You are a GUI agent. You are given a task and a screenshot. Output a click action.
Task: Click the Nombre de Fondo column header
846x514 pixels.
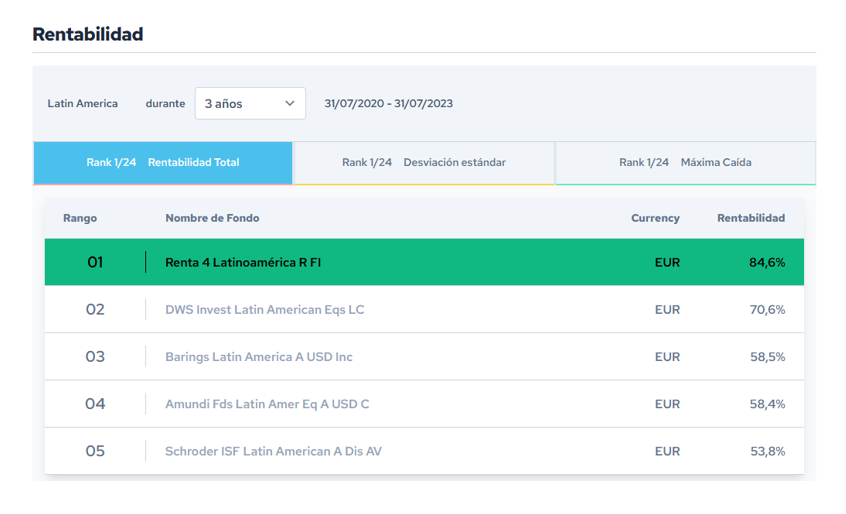pos(212,218)
